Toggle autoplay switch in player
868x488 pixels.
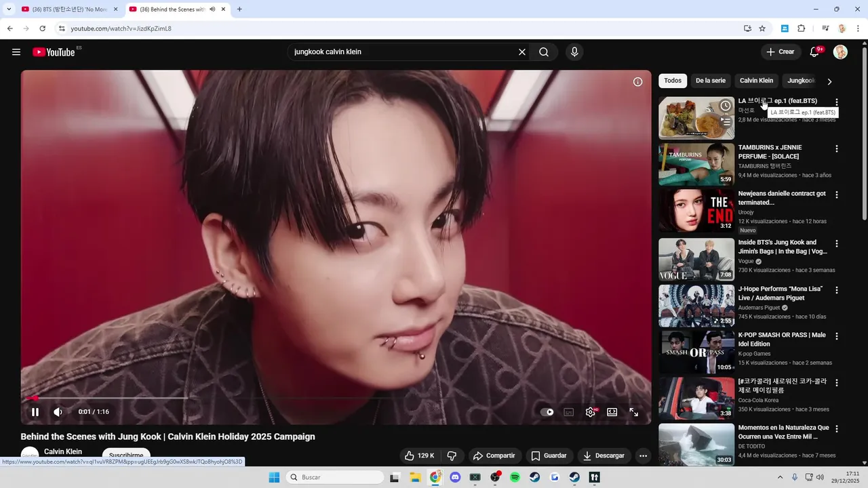tap(547, 412)
